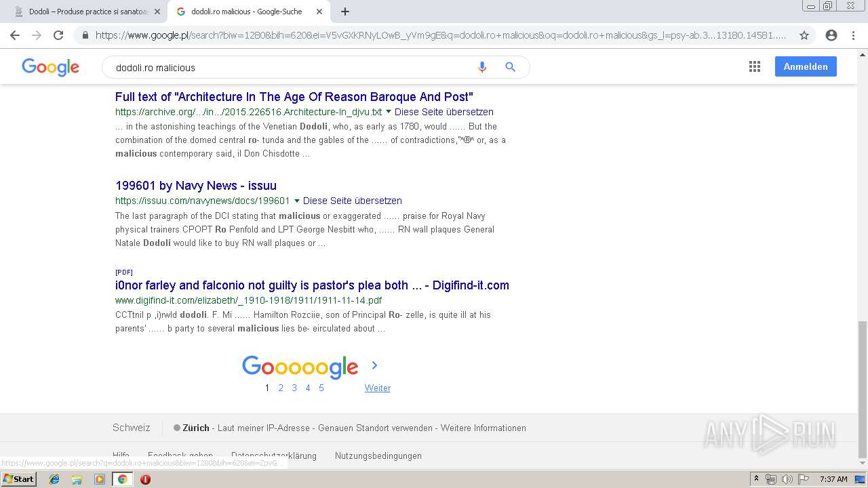Open the Architecture In The Age Of Reason result
The width and height of the screenshot is (868, 488).
coord(294,97)
